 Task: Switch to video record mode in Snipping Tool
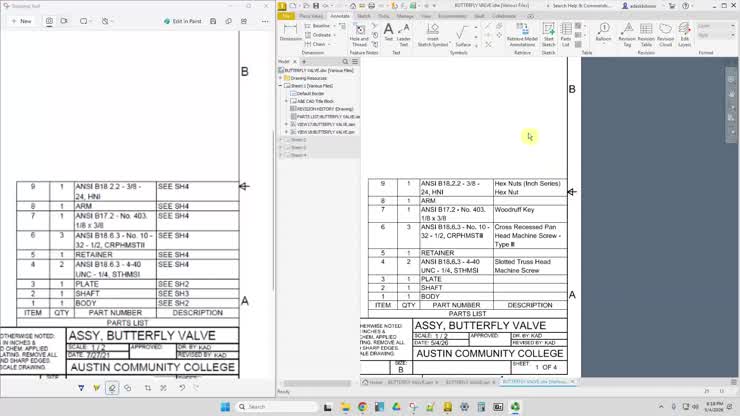pos(64,21)
